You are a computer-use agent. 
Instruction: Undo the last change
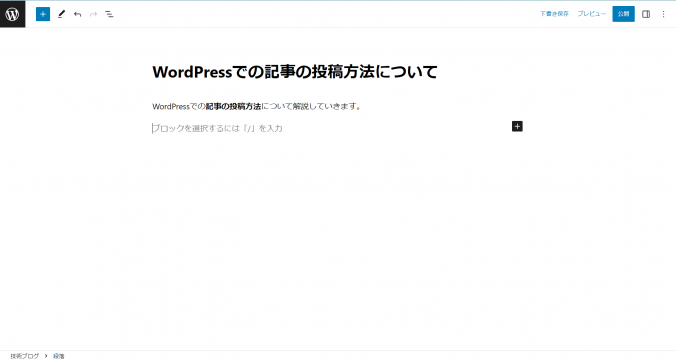click(78, 14)
